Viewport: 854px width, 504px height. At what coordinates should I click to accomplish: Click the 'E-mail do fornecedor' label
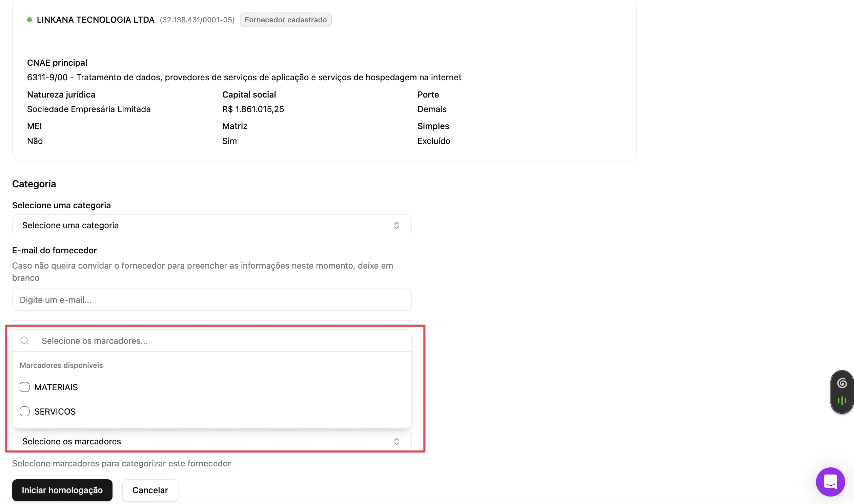54,250
